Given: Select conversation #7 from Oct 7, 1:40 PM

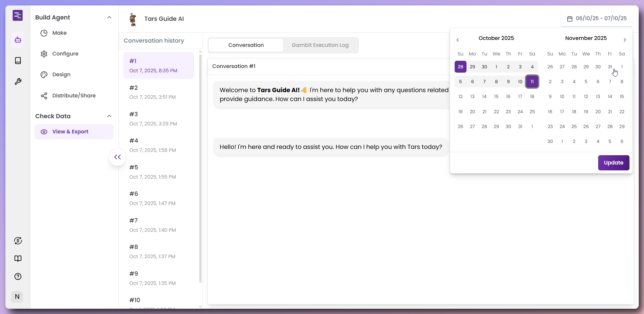Looking at the screenshot, I should 159,225.
